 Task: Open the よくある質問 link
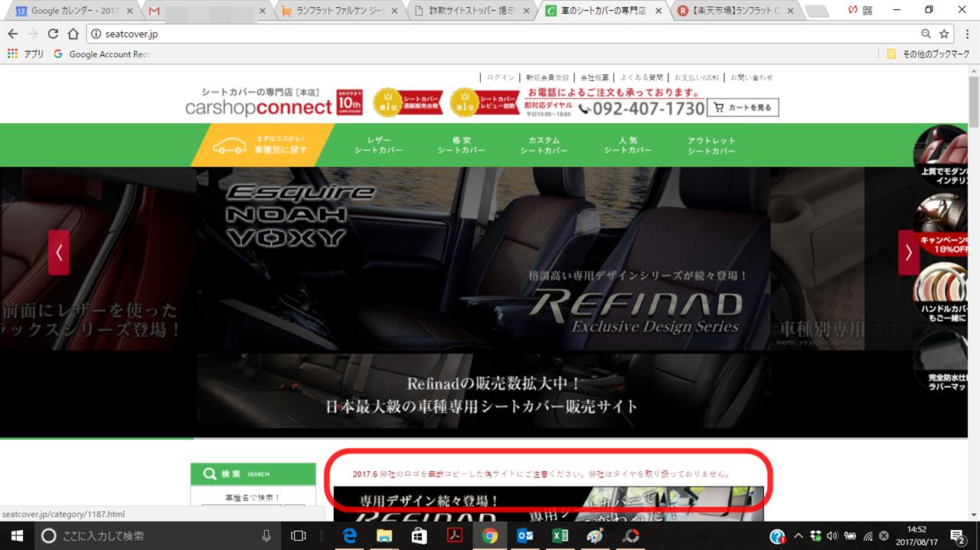click(x=642, y=77)
